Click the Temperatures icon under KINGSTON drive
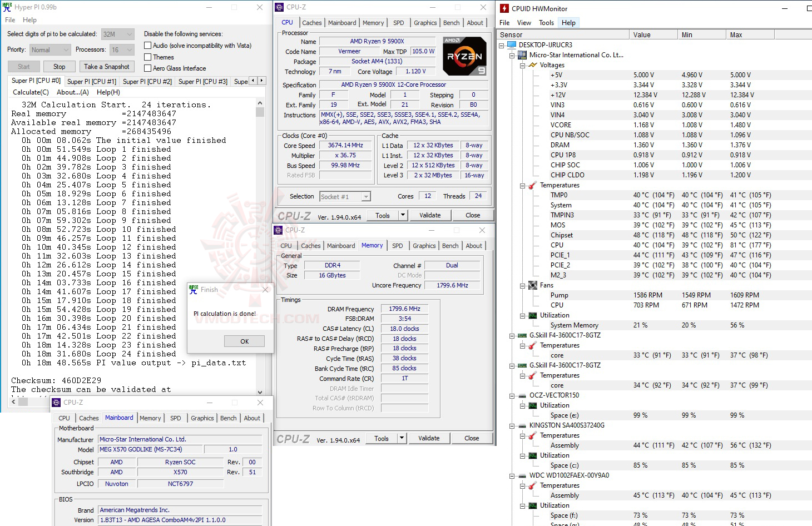The height and width of the screenshot is (526, 812). (532, 435)
